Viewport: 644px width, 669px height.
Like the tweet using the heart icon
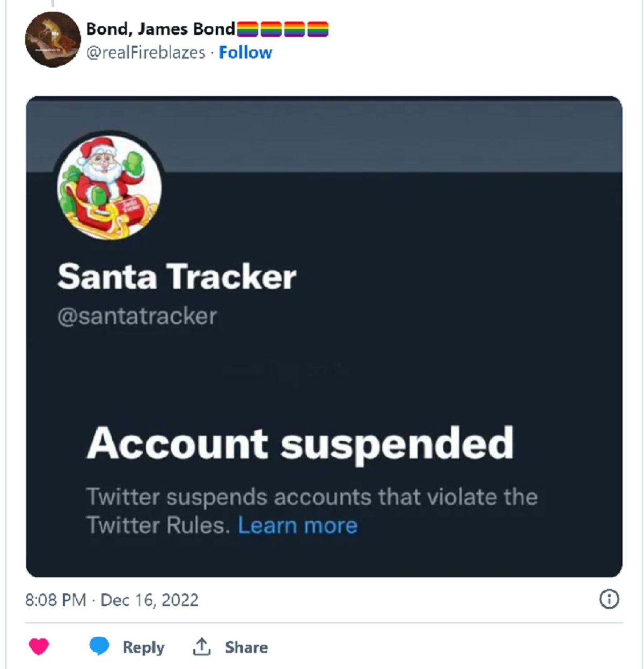point(39,646)
